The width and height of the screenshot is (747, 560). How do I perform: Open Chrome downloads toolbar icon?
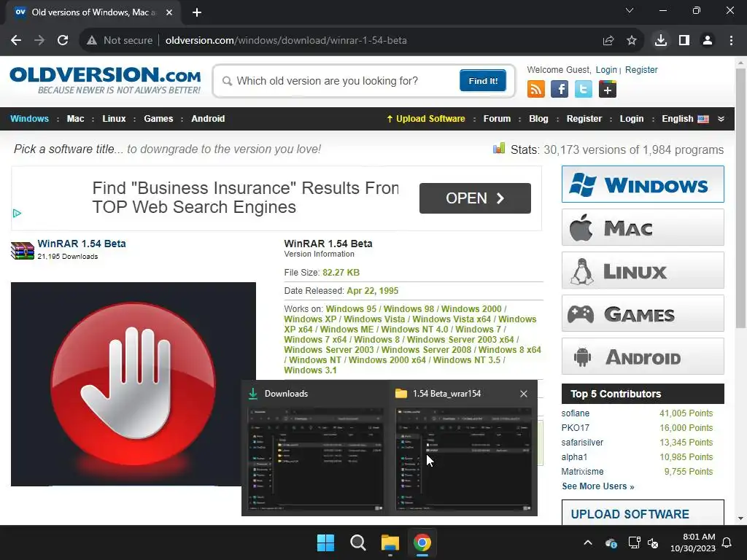point(661,41)
